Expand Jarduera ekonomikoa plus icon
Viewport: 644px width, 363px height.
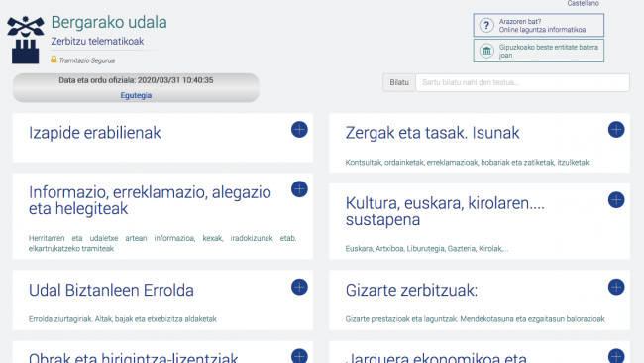click(x=616, y=356)
